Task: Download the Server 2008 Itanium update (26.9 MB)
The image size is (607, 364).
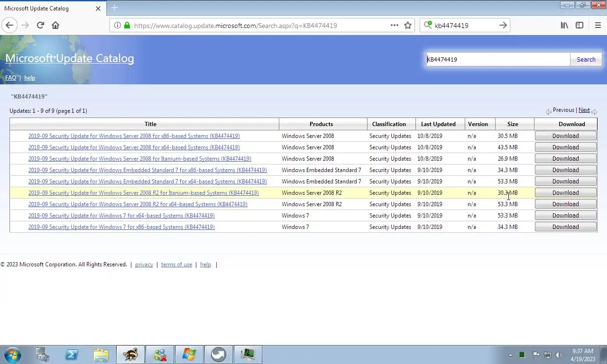Action: (x=565, y=159)
